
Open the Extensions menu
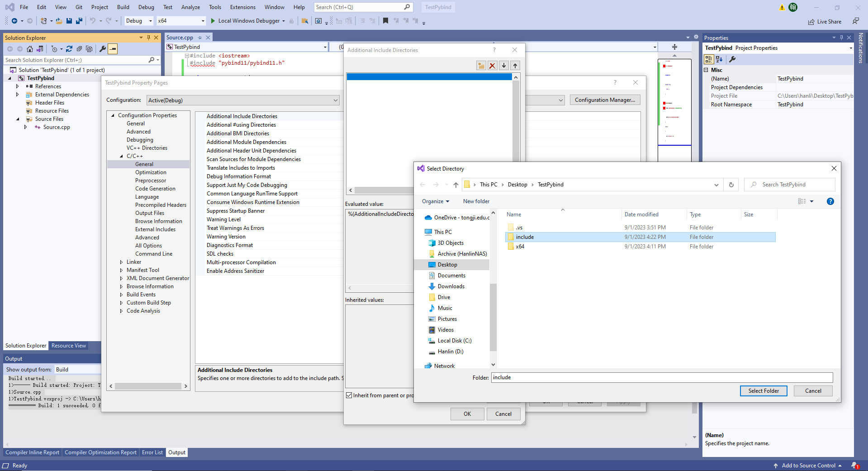[x=243, y=7]
